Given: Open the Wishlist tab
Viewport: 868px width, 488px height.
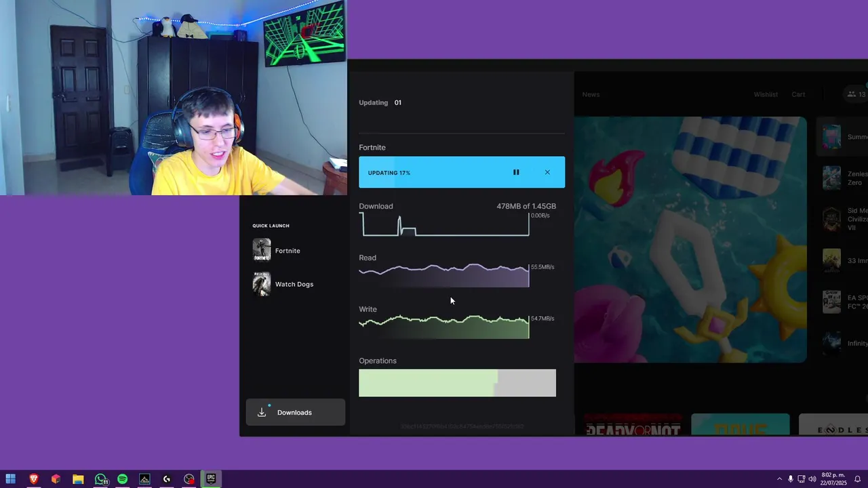Looking at the screenshot, I should pos(766,94).
